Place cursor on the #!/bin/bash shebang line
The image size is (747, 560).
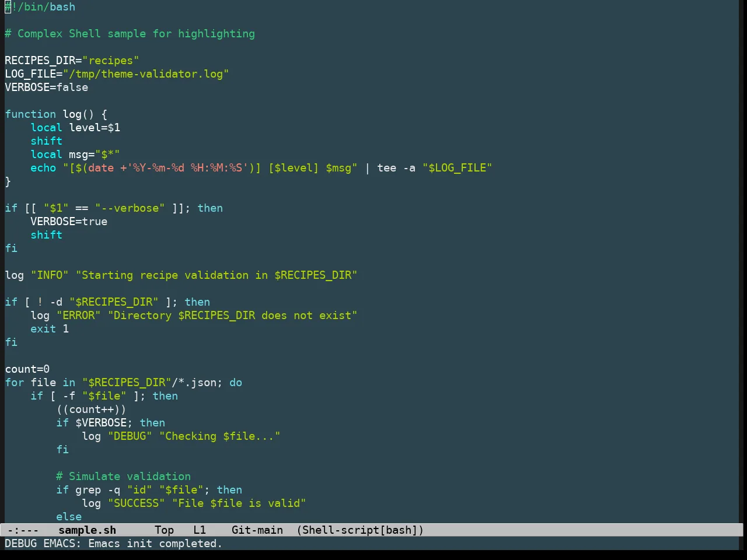coord(40,7)
